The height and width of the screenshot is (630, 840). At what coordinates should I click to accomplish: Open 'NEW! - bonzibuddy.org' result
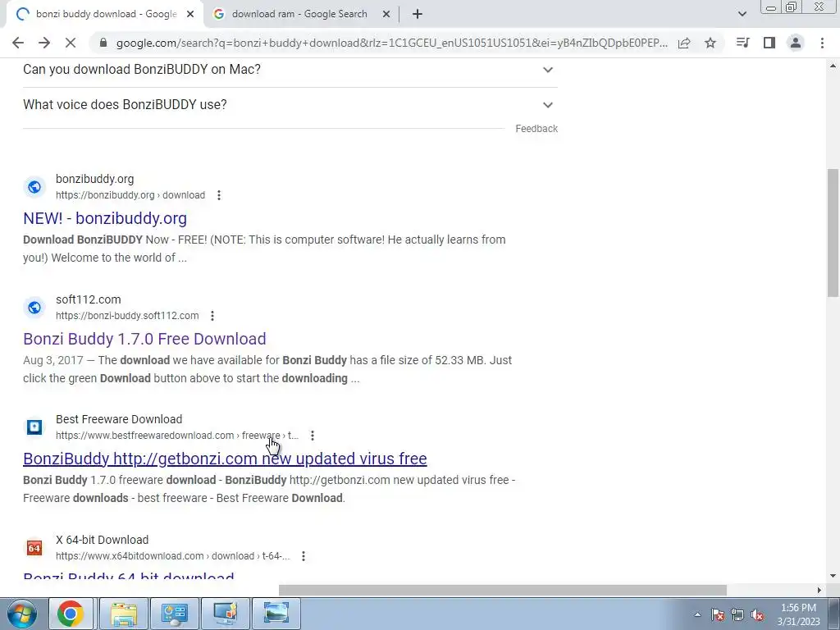coord(105,218)
